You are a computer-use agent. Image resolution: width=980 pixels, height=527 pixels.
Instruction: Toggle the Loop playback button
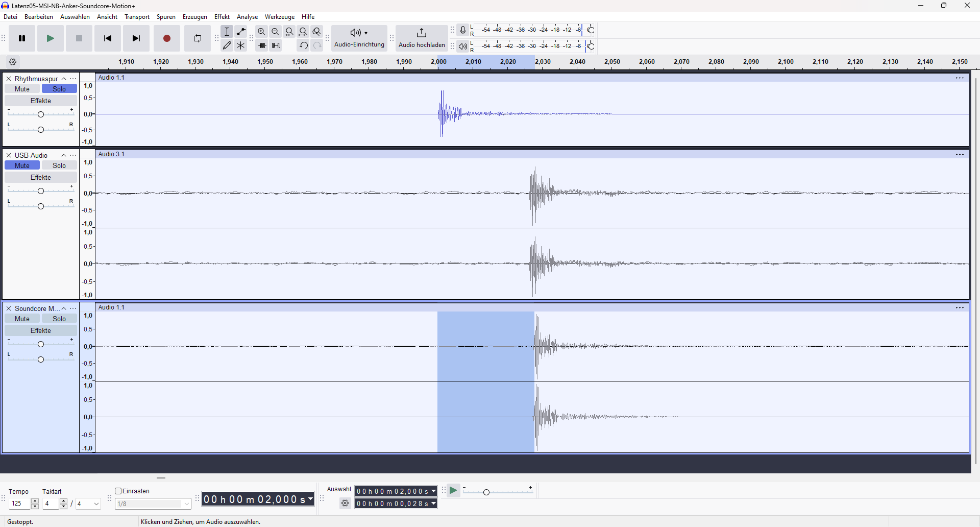pos(198,38)
